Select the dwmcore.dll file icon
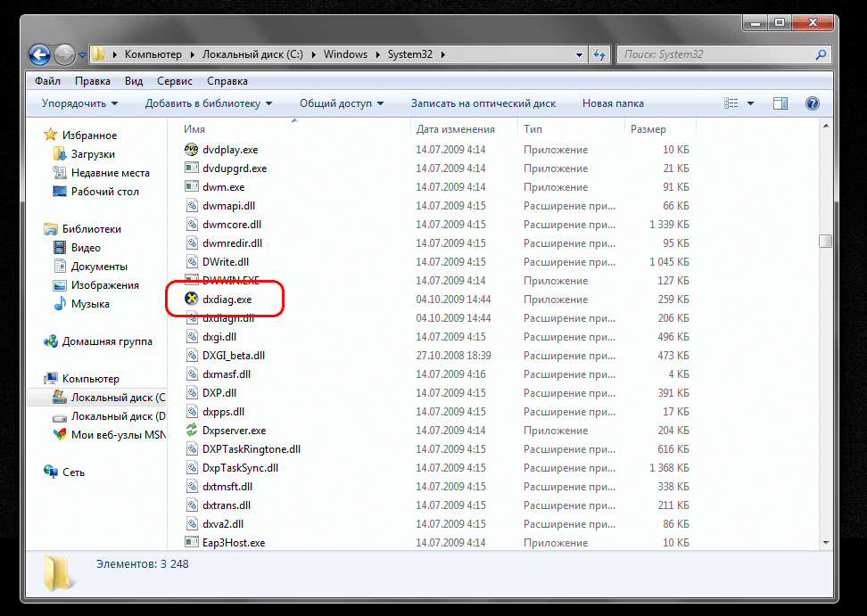 pos(191,225)
